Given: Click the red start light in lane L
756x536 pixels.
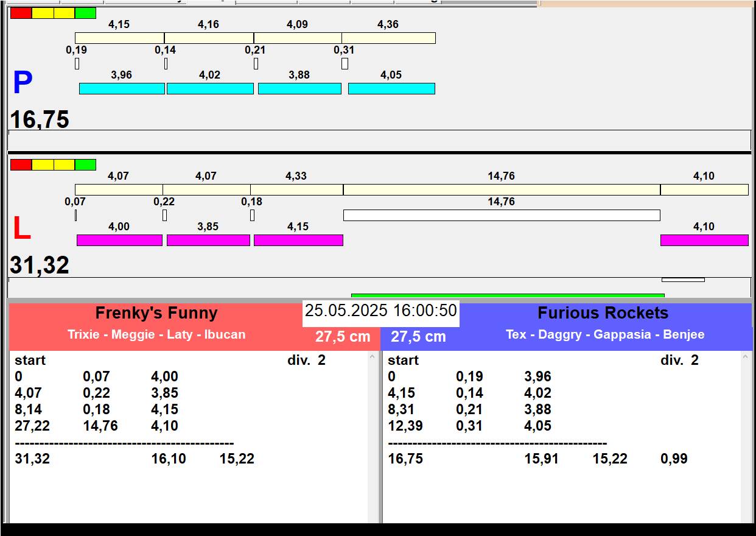Looking at the screenshot, I should (x=21, y=164).
